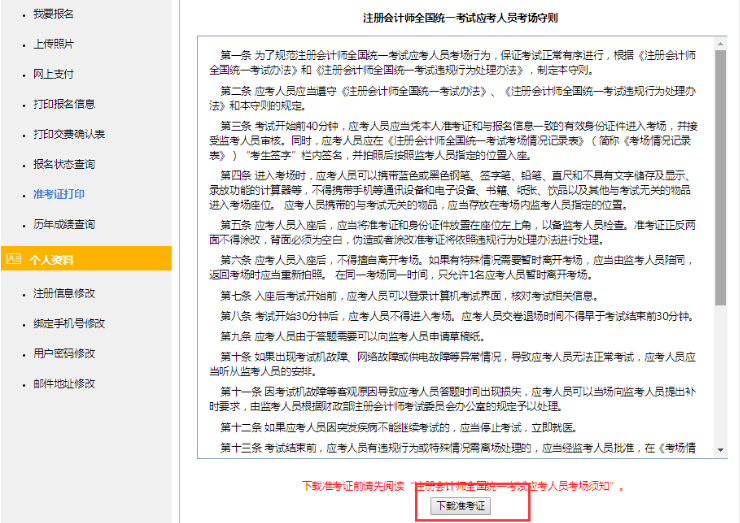
Task: Open 报名状态查询 page
Action: coord(64,164)
